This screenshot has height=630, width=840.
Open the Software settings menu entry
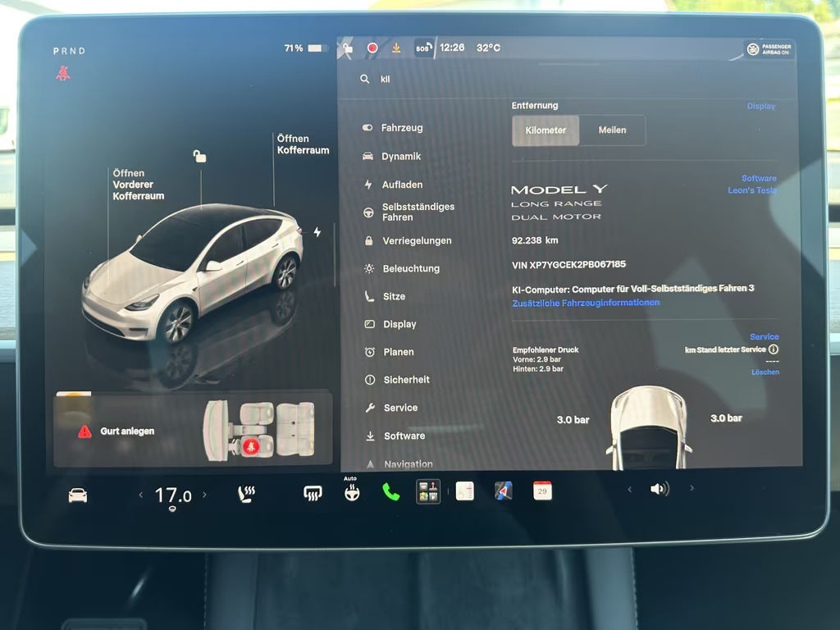[395, 436]
